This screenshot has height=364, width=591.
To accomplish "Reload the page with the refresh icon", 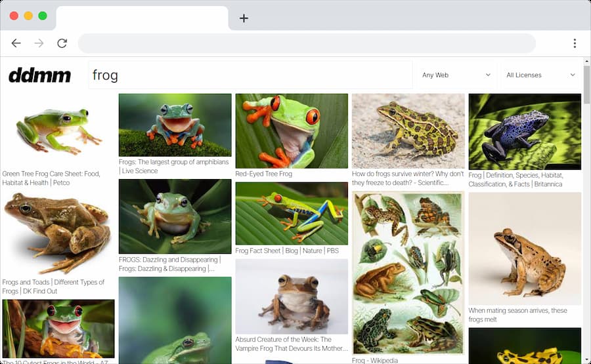I will click(x=62, y=43).
